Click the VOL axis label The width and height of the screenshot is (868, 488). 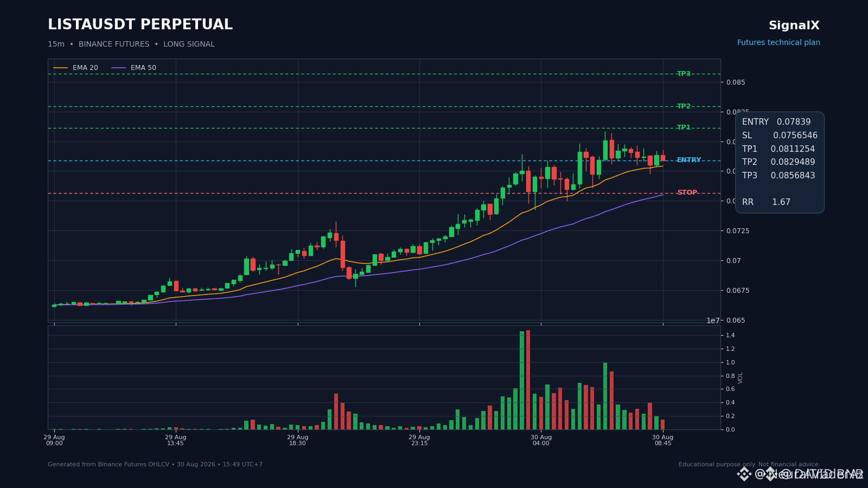pyautogui.click(x=741, y=378)
